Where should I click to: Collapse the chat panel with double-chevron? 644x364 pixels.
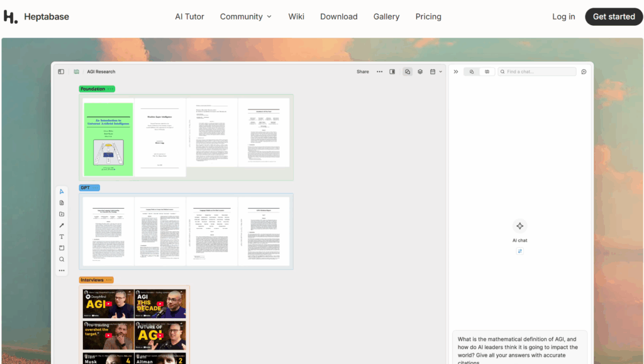456,72
